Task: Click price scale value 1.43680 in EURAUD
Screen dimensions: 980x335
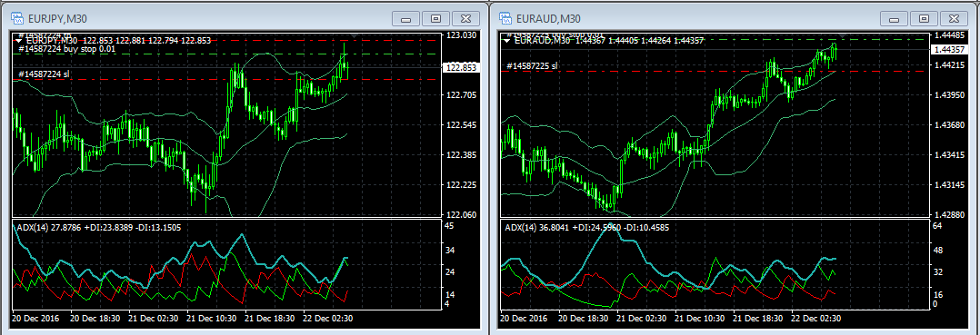Action: tap(951, 124)
